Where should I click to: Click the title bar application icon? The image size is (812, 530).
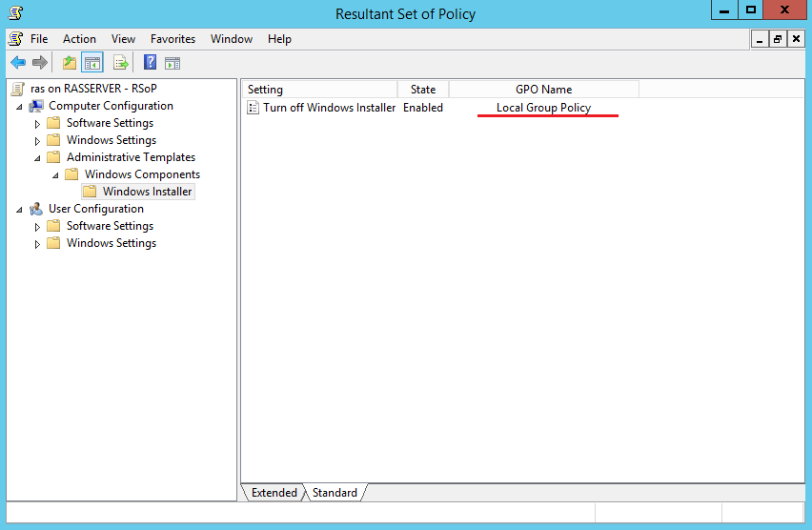(15, 12)
